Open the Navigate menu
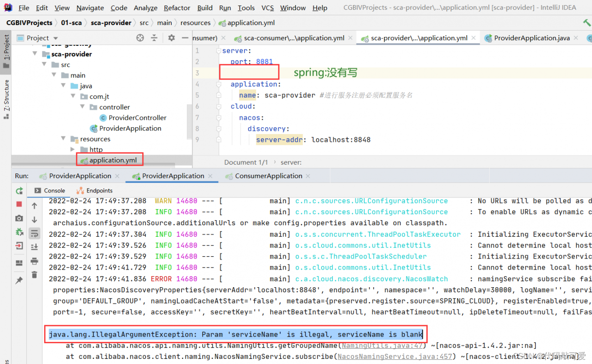 coord(90,8)
